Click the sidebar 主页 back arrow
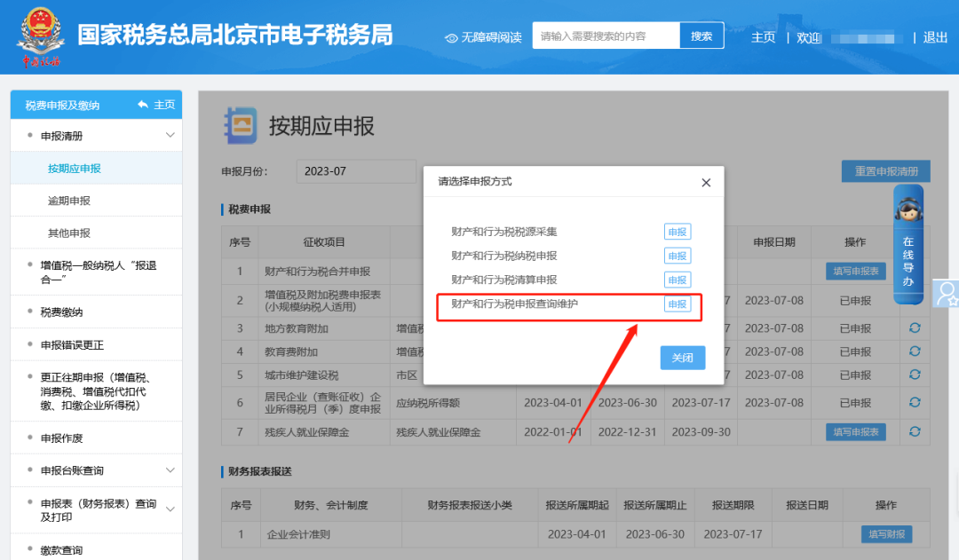Screen dimensions: 959x560 (143, 105)
